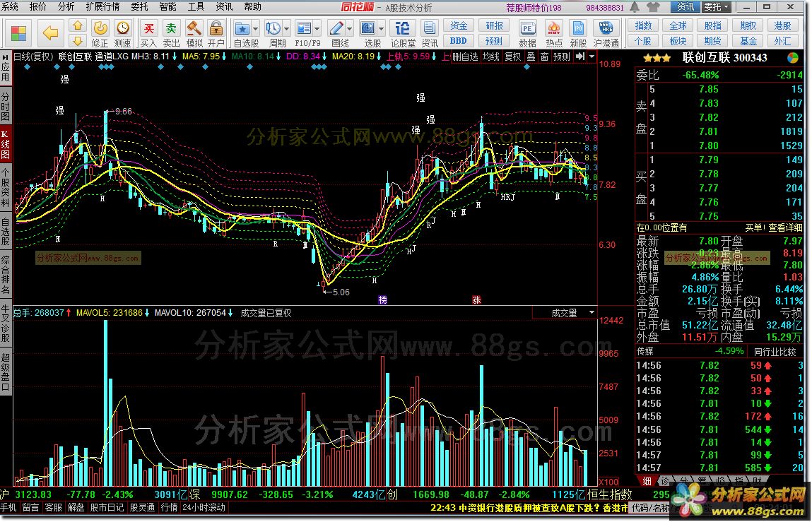Open the 选股 dropdown arrow
The height and width of the screenshot is (522, 812).
(x=381, y=28)
